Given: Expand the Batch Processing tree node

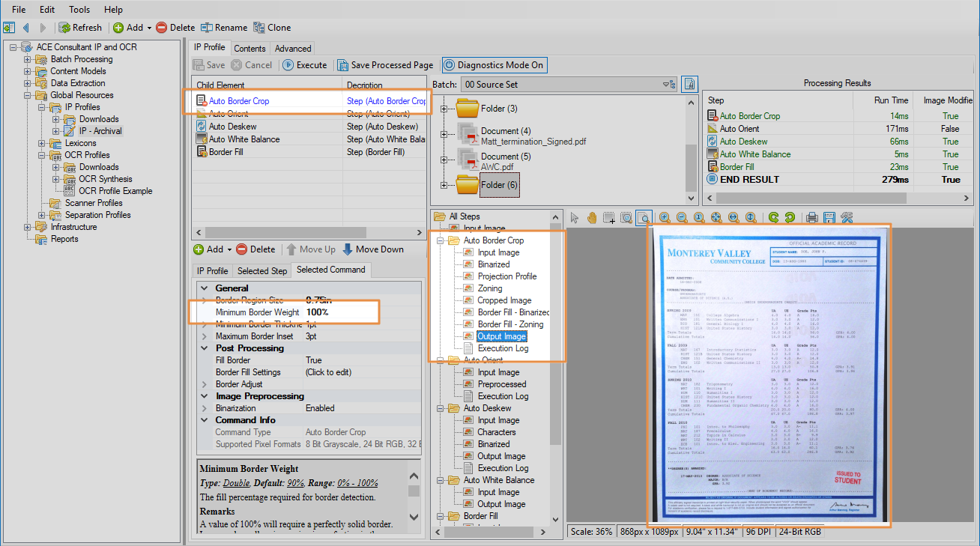Looking at the screenshot, I should pyautogui.click(x=28, y=59).
